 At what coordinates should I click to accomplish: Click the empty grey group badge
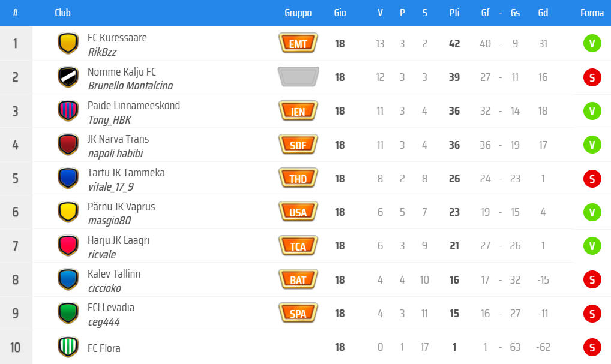[x=298, y=77]
